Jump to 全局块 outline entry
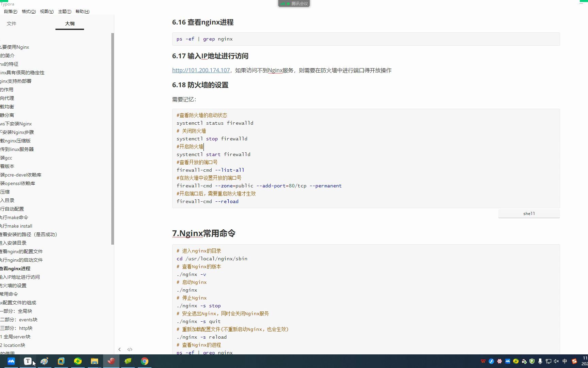The height and width of the screenshot is (368, 588). [x=16, y=311]
